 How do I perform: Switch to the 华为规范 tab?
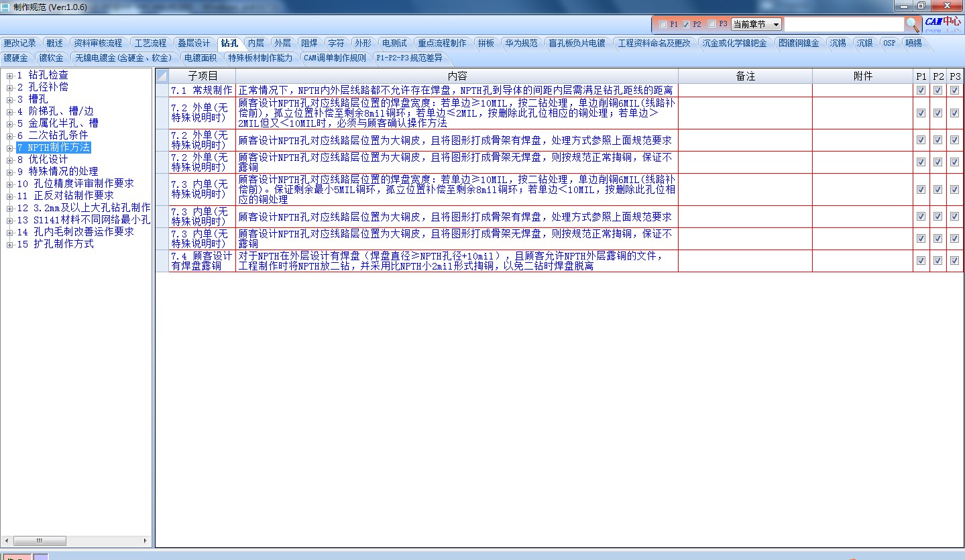521,43
